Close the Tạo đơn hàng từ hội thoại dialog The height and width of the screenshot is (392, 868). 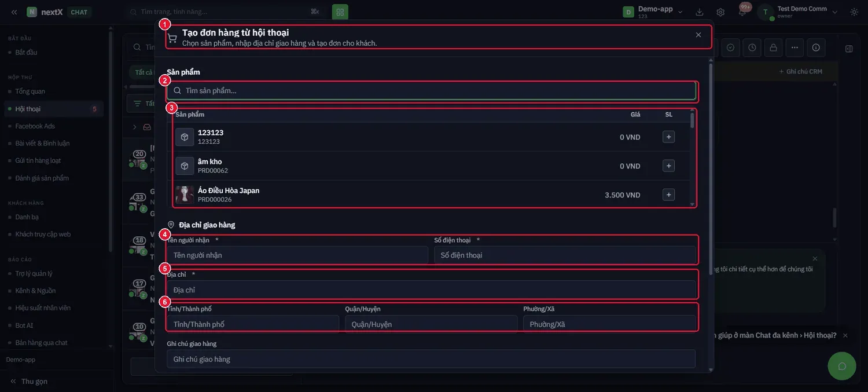click(x=698, y=35)
